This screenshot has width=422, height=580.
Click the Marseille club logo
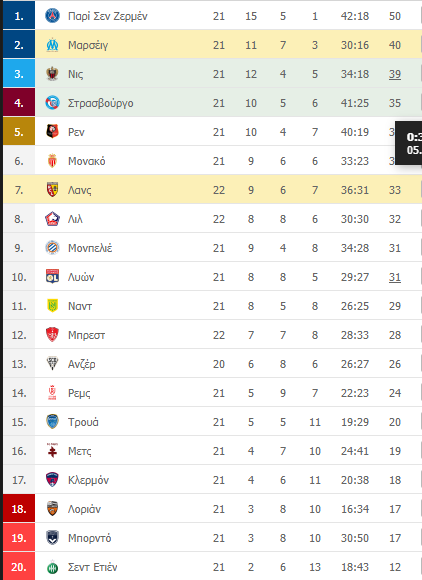coord(53,45)
